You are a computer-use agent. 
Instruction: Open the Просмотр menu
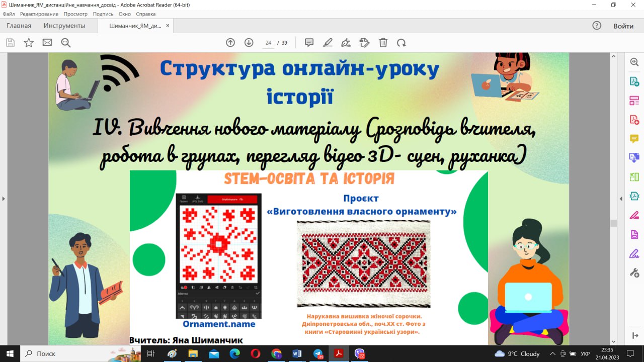click(x=75, y=14)
